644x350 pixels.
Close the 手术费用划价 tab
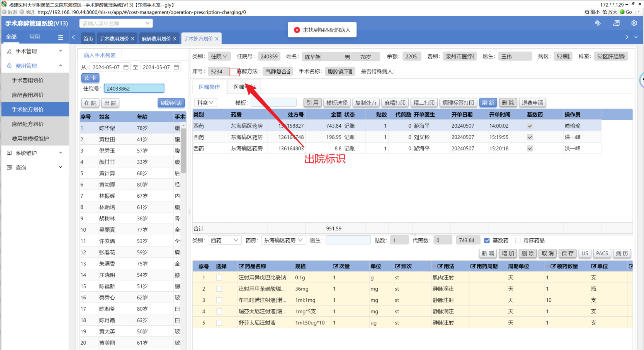(133, 39)
